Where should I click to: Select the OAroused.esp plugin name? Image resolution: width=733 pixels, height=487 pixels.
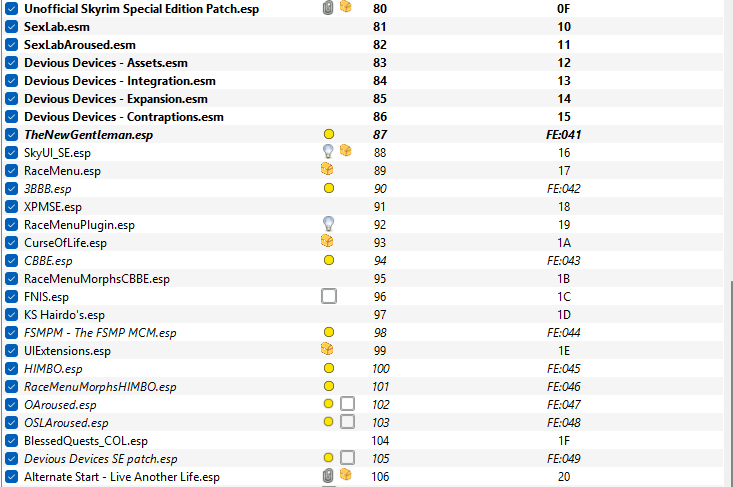tap(60, 405)
